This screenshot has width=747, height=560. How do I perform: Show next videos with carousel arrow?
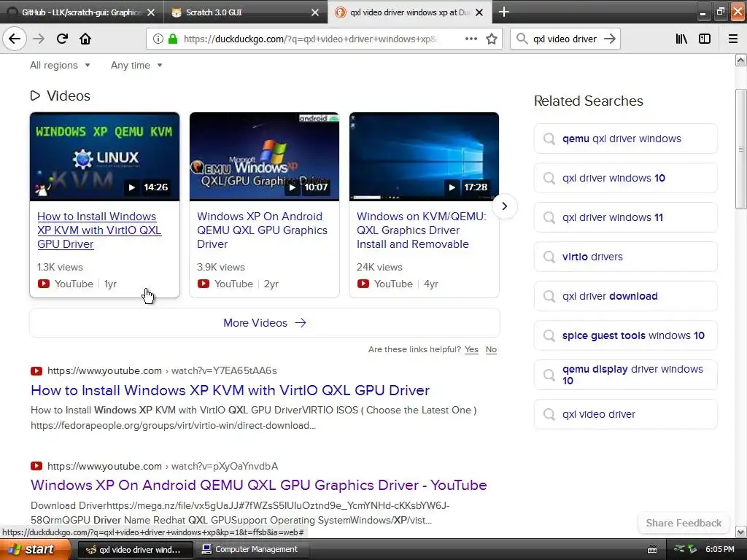[505, 206]
